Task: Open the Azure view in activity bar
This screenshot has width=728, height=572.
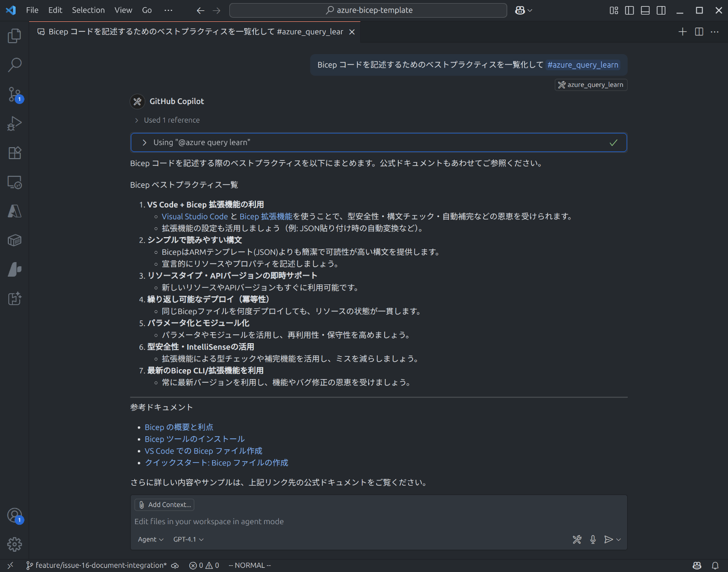Action: point(15,211)
